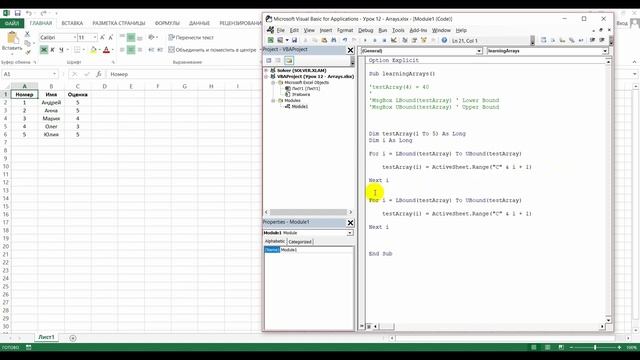Screen dimensions: 640x360
Task: Click the blue Help question mark icon
Action: tap(444, 40)
